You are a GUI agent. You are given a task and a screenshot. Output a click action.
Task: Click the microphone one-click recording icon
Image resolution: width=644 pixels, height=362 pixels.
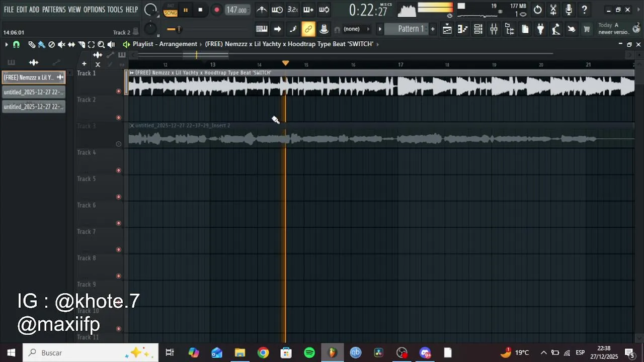tap(569, 10)
